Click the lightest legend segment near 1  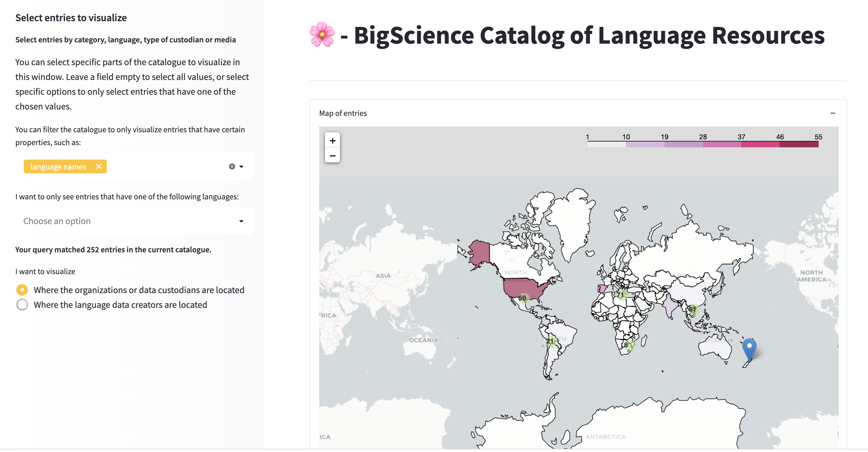(607, 144)
